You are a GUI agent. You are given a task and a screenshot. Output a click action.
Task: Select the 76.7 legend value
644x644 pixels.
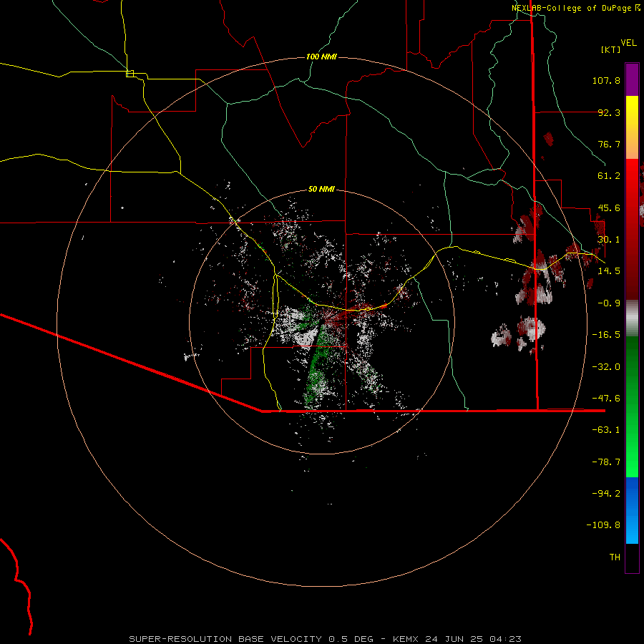point(609,144)
